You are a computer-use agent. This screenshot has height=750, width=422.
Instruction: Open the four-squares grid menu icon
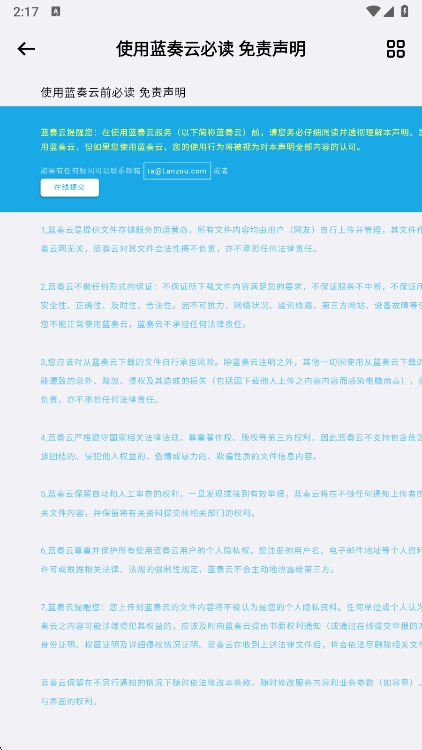coord(396,49)
